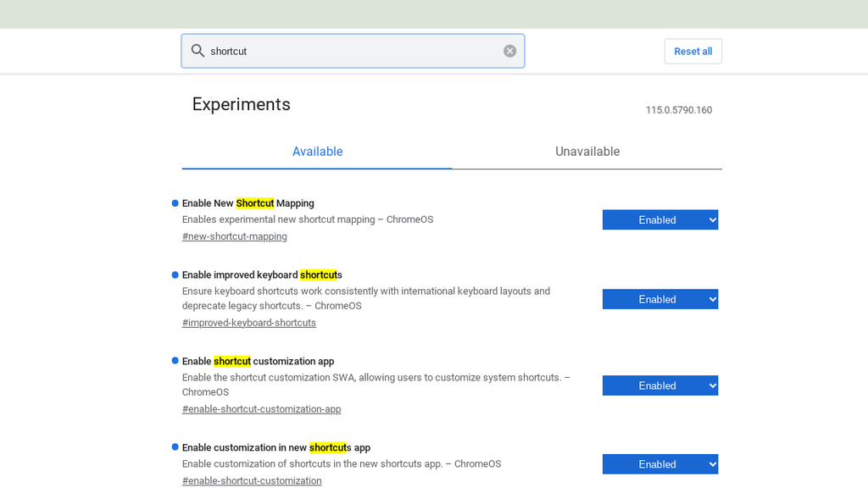868x488 pixels.
Task: Click the Reset all button
Action: 693,51
